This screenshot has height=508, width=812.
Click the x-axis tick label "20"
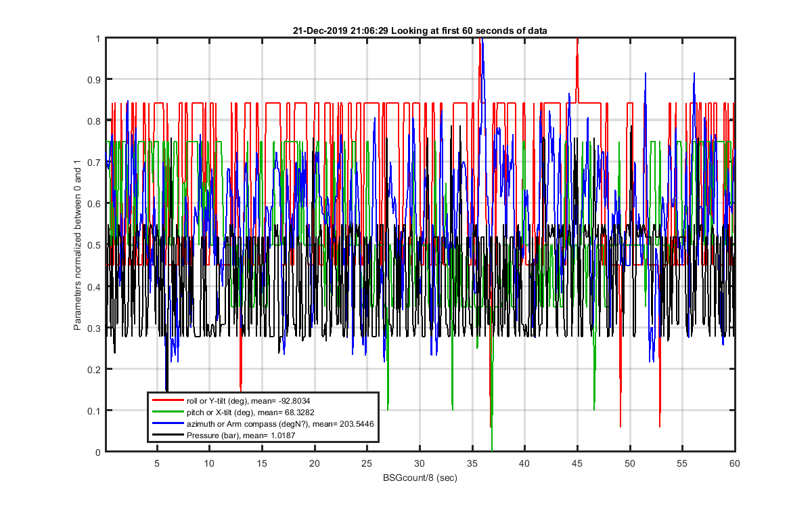[x=315, y=463]
